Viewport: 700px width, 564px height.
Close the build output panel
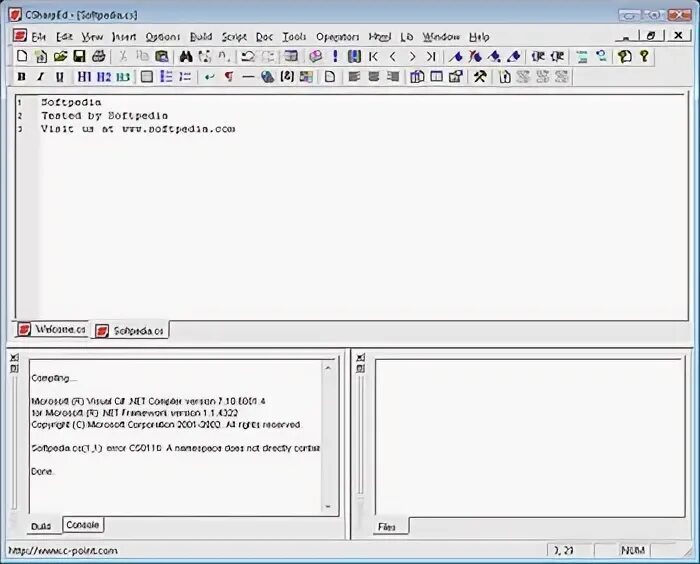pyautogui.click(x=14, y=357)
